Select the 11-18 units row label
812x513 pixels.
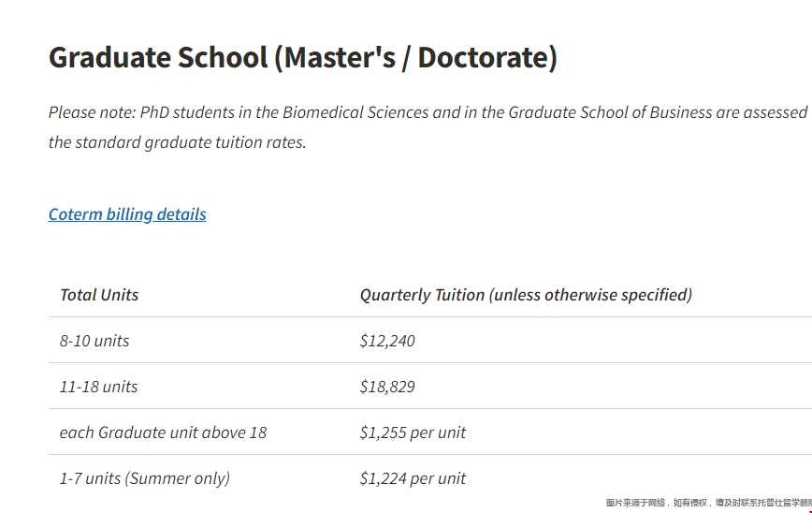pyautogui.click(x=98, y=387)
